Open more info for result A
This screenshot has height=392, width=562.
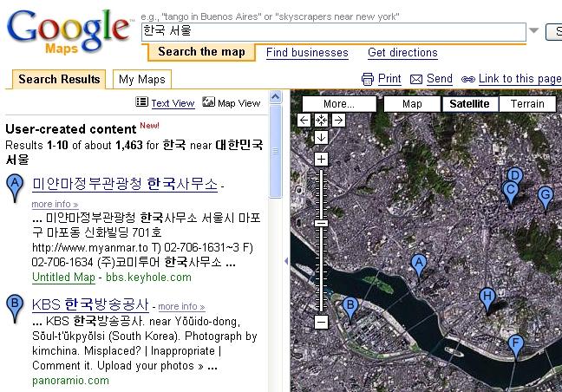point(55,205)
